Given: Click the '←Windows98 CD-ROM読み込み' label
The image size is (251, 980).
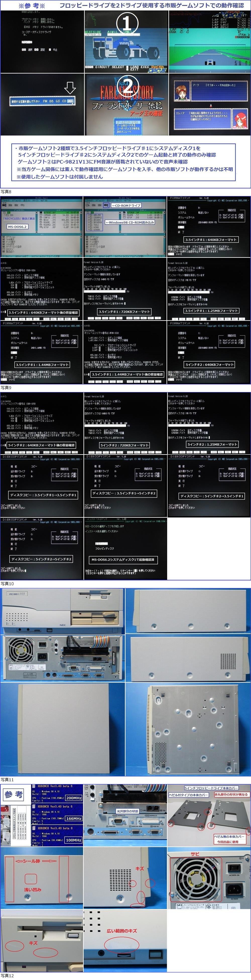Looking at the screenshot, I should tap(130, 222).
